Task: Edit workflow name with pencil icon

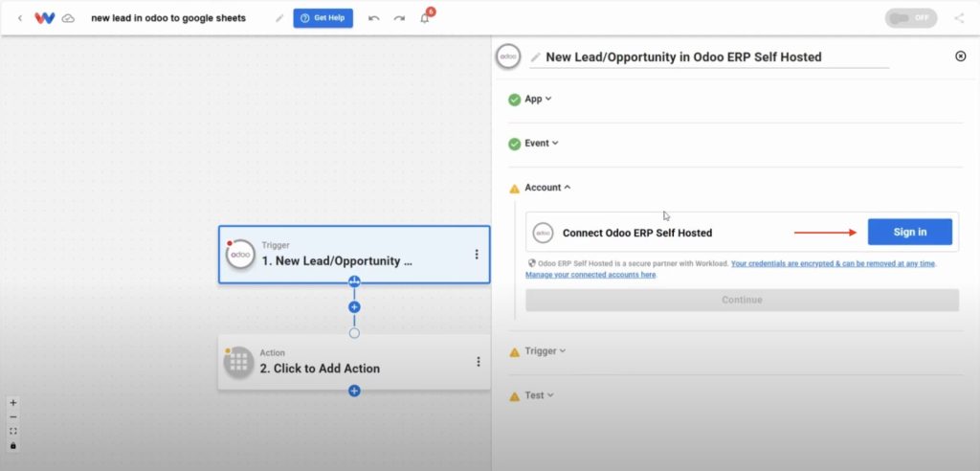Action: [x=279, y=18]
